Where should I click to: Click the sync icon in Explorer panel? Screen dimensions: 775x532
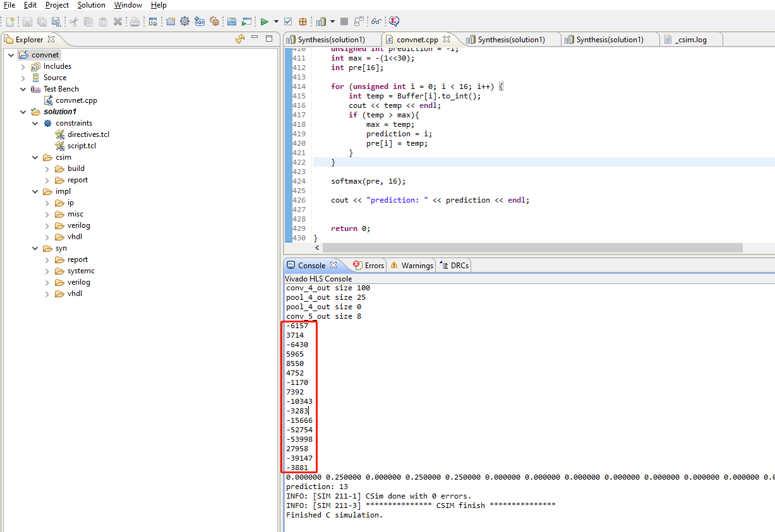[239, 39]
